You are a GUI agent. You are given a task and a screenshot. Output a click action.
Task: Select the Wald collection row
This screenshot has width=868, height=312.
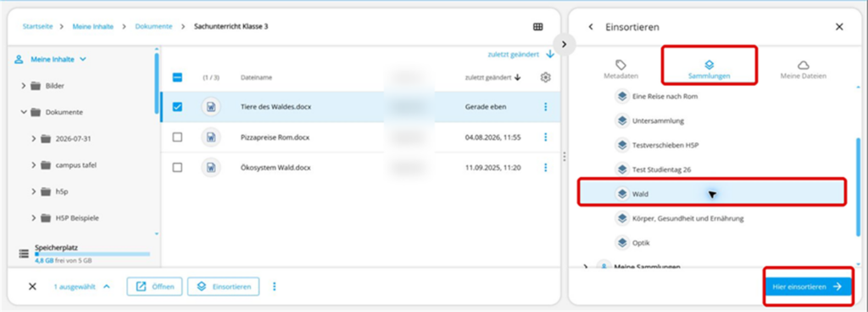click(x=712, y=193)
